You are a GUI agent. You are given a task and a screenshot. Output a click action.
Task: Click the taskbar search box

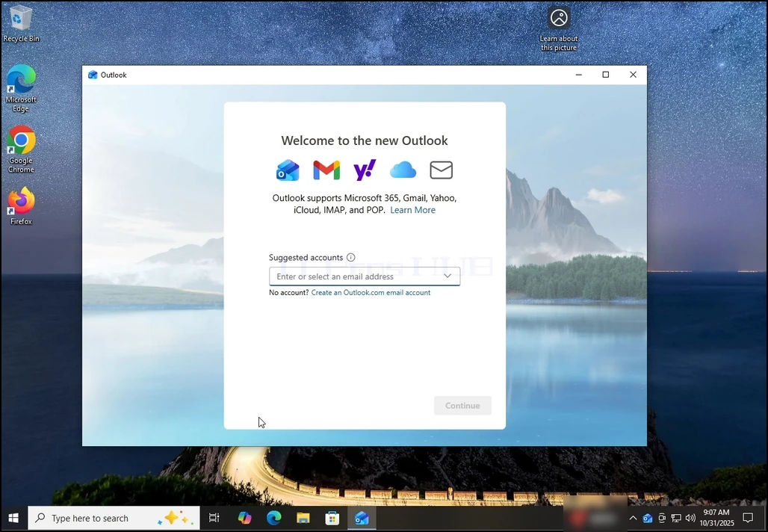point(114,519)
